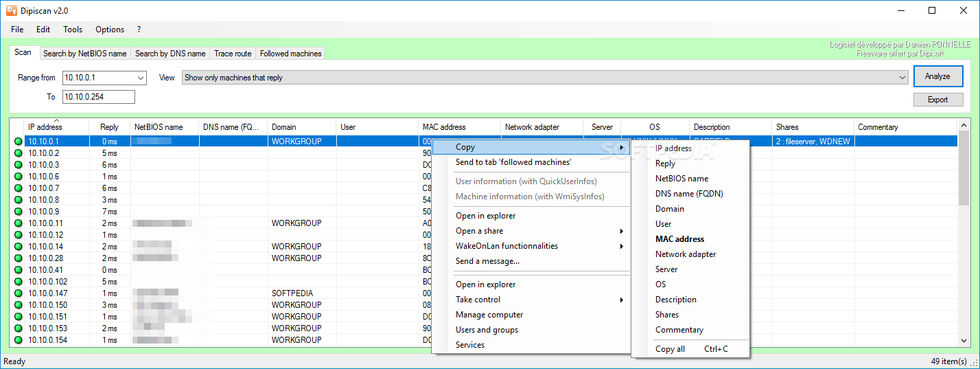Open the Tools menu
Viewport: 980px width, 369px height.
click(x=73, y=30)
